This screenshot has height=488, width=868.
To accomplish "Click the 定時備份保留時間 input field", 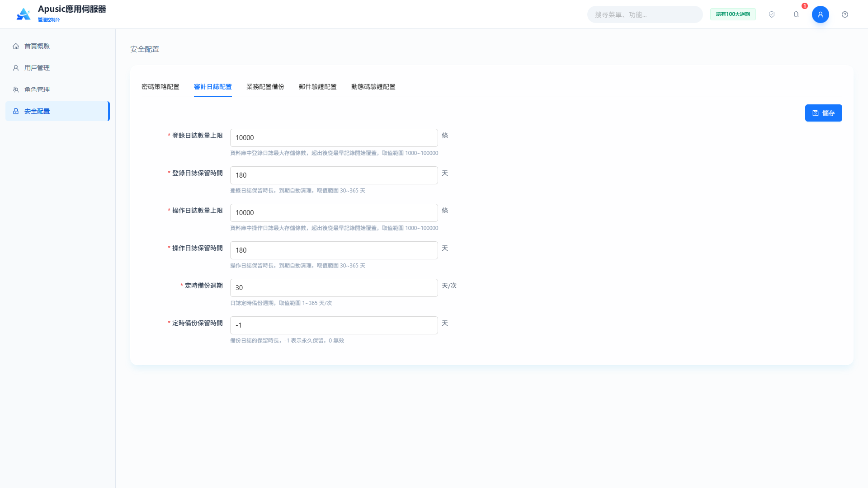I will (x=334, y=325).
